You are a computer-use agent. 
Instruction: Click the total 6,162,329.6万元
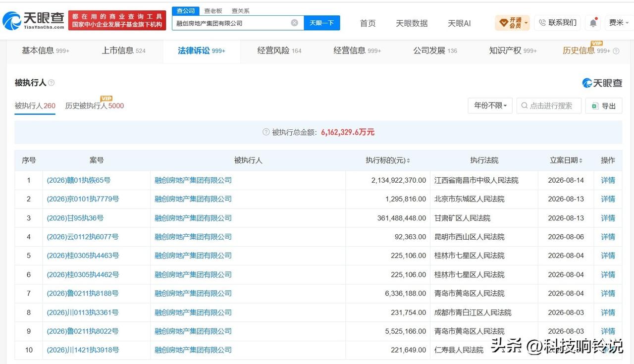[x=348, y=132]
